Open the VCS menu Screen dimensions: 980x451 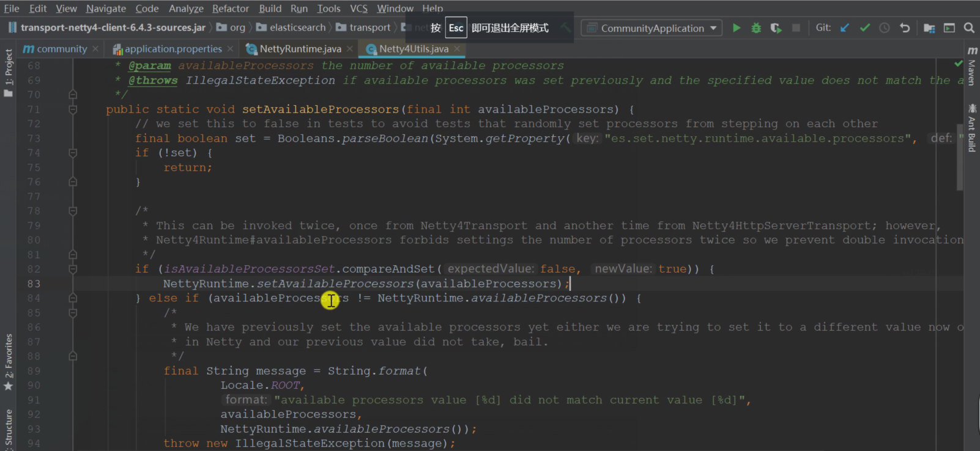[x=358, y=9]
